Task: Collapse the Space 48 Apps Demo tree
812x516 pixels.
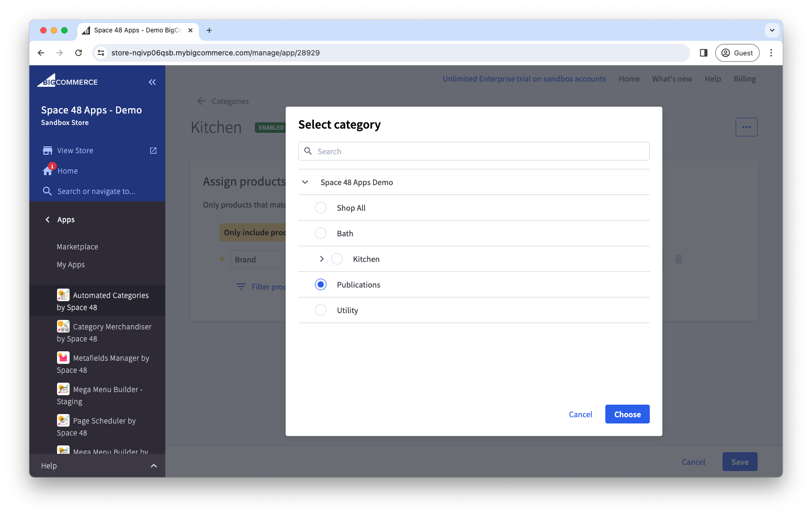Action: pyautogui.click(x=305, y=182)
